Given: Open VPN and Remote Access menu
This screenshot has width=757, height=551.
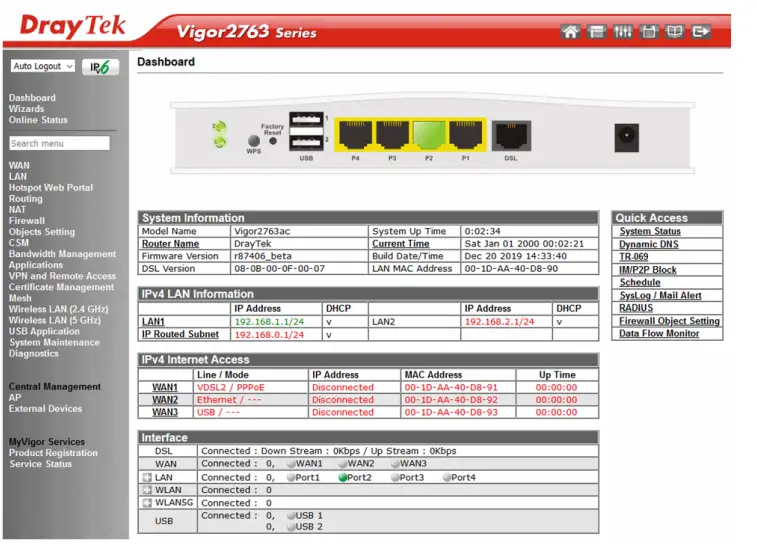Looking at the screenshot, I should click(x=62, y=276).
